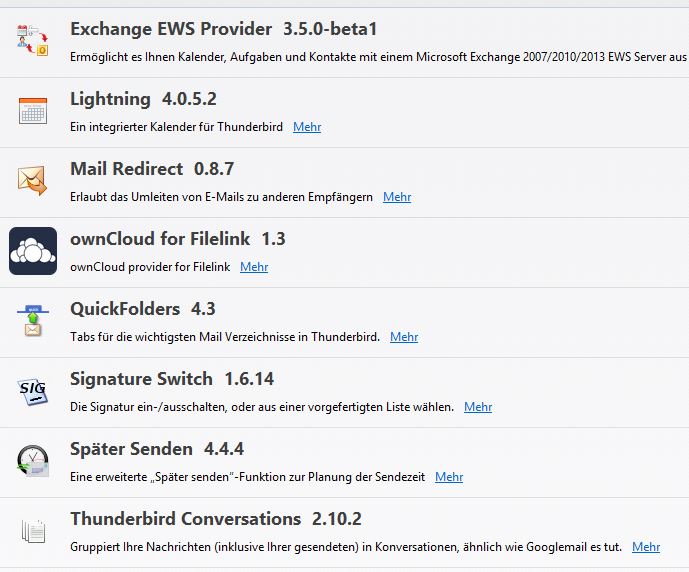Follow Mehr link for Signature Switch
This screenshot has height=572, width=689.
pos(478,407)
